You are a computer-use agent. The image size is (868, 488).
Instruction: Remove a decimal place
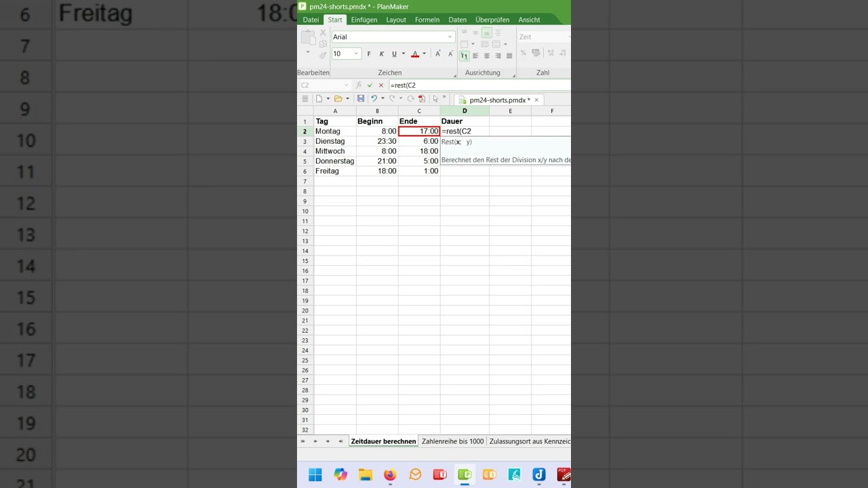(x=563, y=53)
